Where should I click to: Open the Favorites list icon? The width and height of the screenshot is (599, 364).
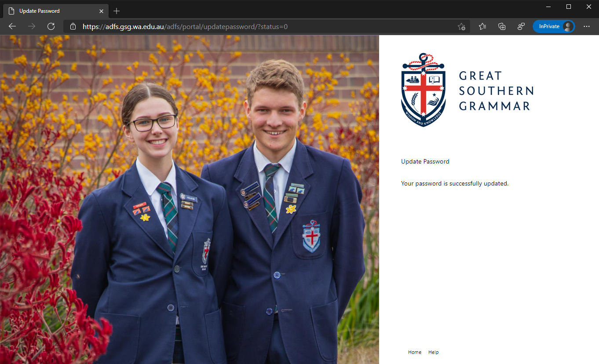[x=482, y=26]
